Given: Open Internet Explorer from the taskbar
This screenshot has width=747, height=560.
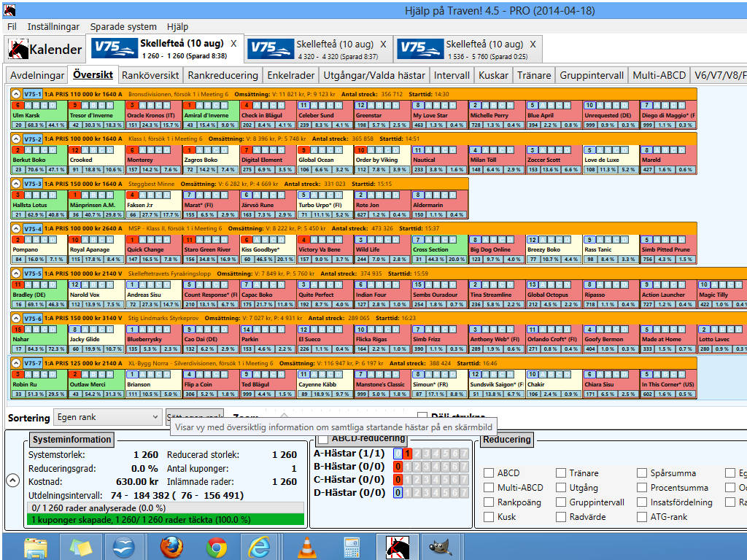Looking at the screenshot, I should 261,546.
